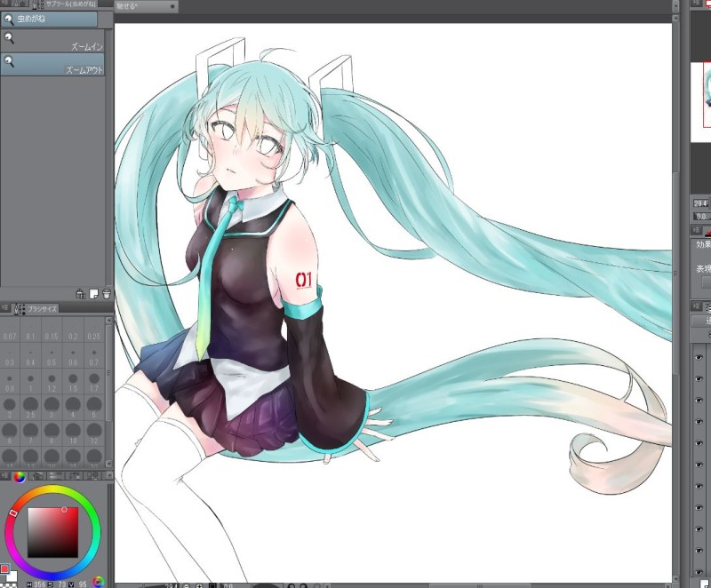The width and height of the screenshot is (711, 588).
Task: Pick the 0.25 brush size preset
Action: click(94, 330)
